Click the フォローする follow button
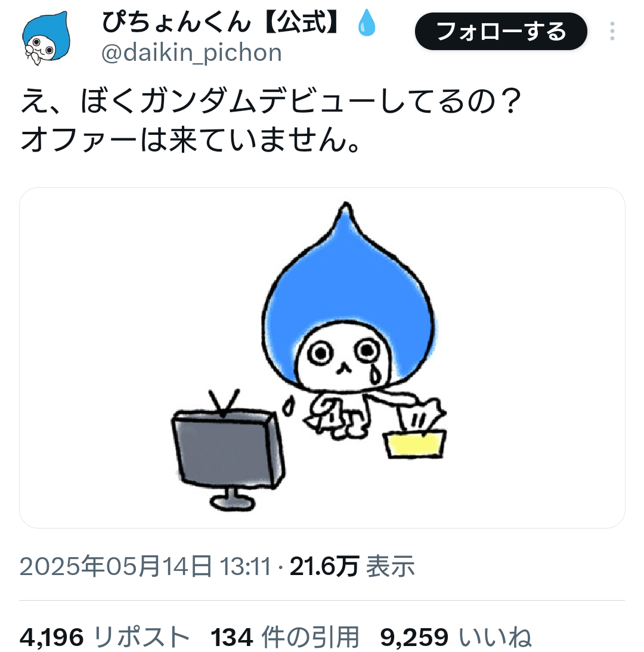This screenshot has width=644, height=652. (500, 31)
